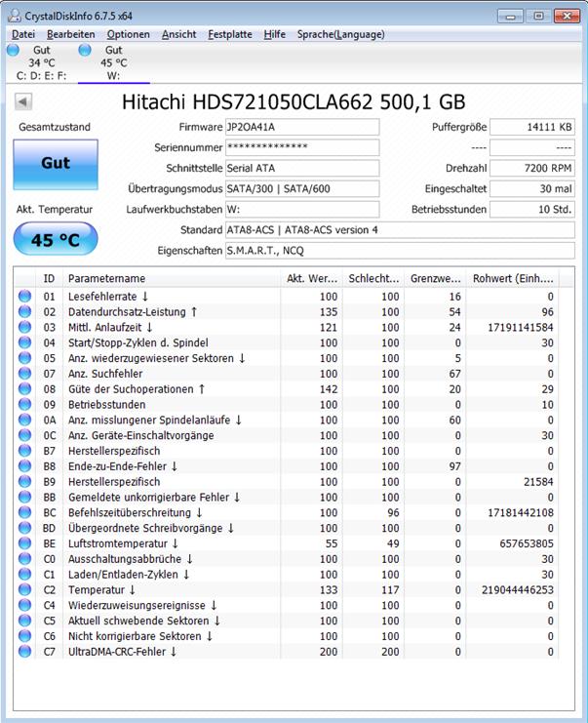Click the CrystalDiskInfo title bar app icon
This screenshot has height=723, width=588.
coord(15,16)
